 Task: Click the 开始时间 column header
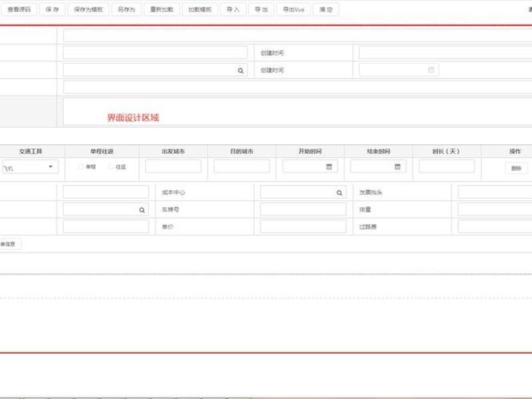click(310, 152)
